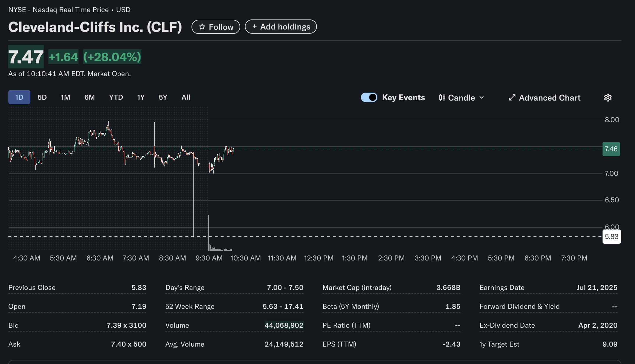This screenshot has width=635, height=364.
Task: Select the 1D time range tab
Action: (19, 97)
